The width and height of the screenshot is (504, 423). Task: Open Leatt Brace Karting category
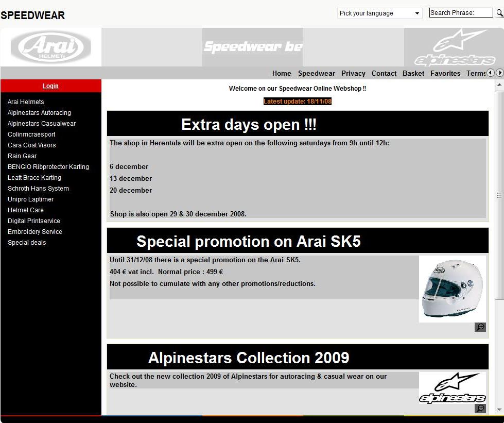click(34, 178)
